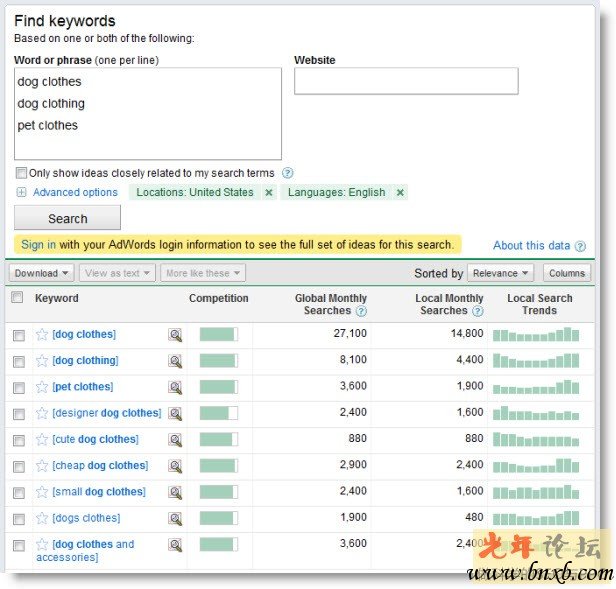Click the competition bar for [dog clothes]

(x=218, y=334)
